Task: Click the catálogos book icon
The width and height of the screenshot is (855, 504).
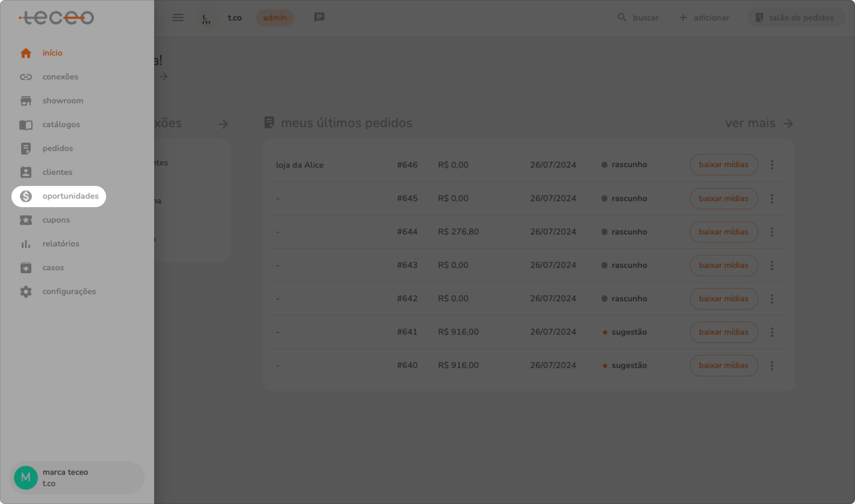Action: pos(26,125)
